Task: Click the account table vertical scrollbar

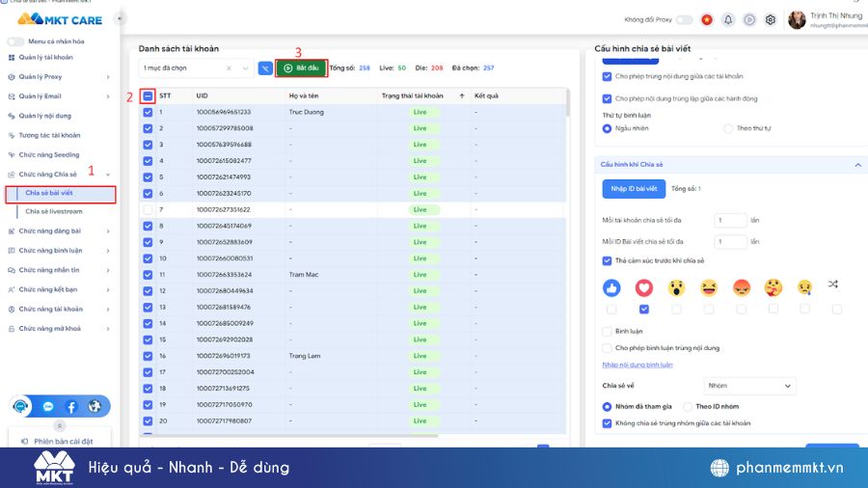Action: pyautogui.click(x=568, y=103)
